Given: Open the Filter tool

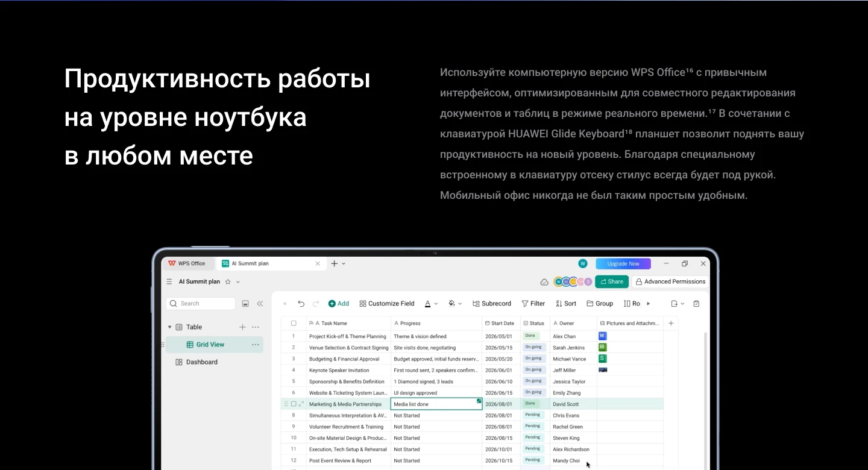Looking at the screenshot, I should click(533, 304).
